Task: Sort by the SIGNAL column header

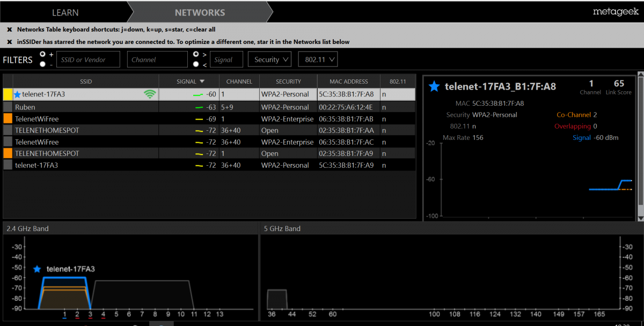Action: pyautogui.click(x=189, y=81)
